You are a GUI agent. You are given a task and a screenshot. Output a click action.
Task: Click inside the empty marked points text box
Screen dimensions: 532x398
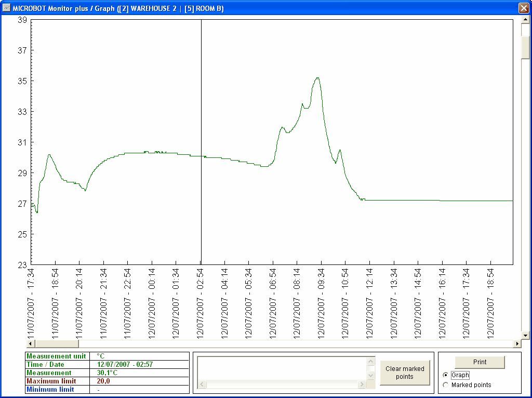tap(283, 368)
